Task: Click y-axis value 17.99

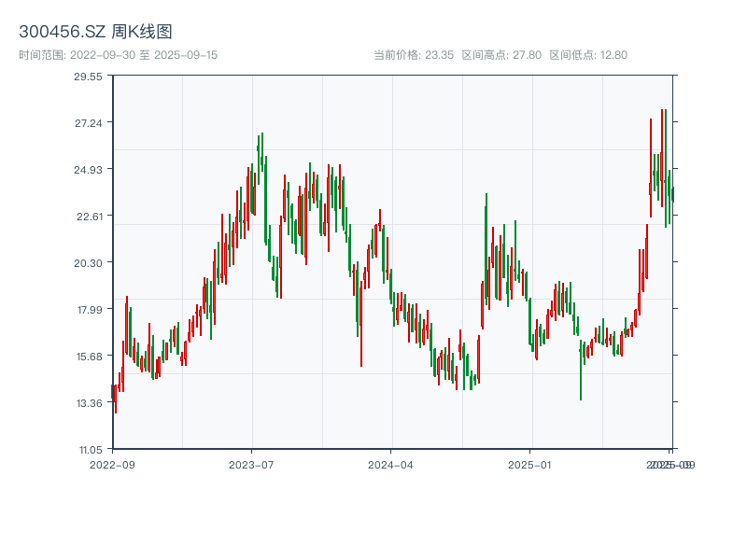Action: pyautogui.click(x=90, y=310)
